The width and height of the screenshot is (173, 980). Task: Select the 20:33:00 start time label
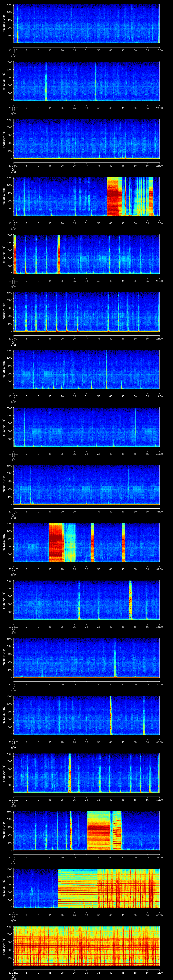[x=13, y=684]
